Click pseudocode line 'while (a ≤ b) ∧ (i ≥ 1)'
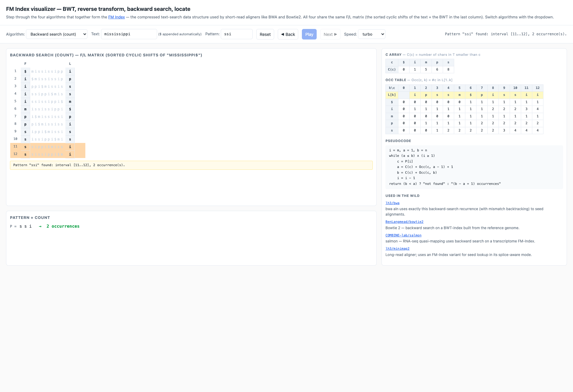The width and height of the screenshot is (573, 392). 412,156
